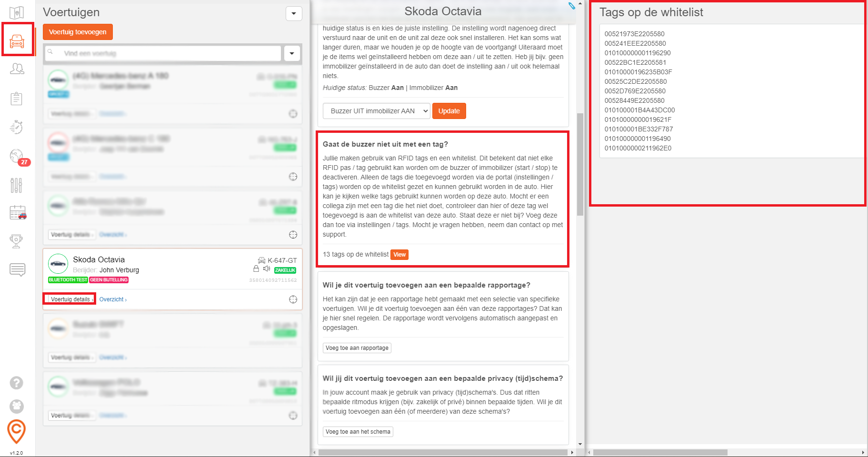Open the calendar with car icon
Screen dimensions: 868x457
(x=18, y=213)
